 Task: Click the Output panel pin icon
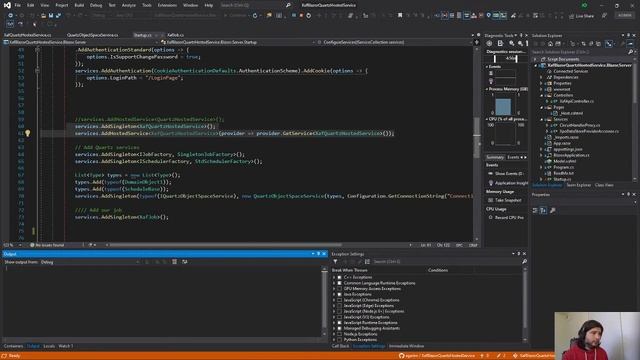coord(318,254)
